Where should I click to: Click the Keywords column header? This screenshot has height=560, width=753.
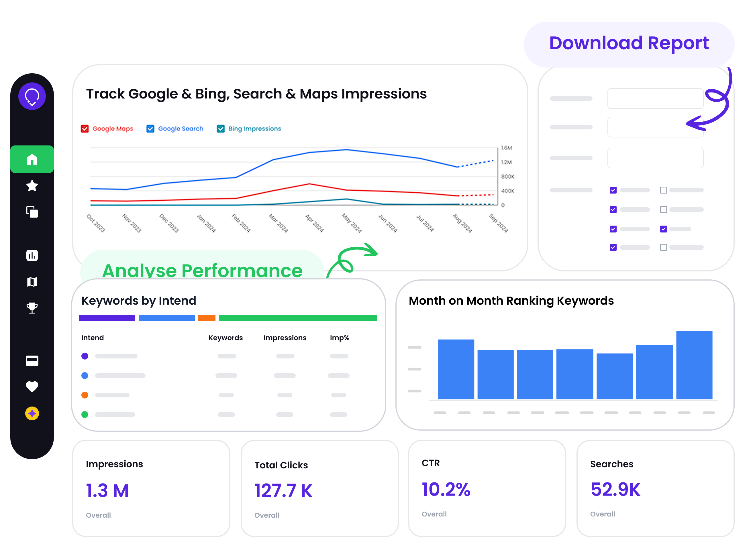(225, 338)
